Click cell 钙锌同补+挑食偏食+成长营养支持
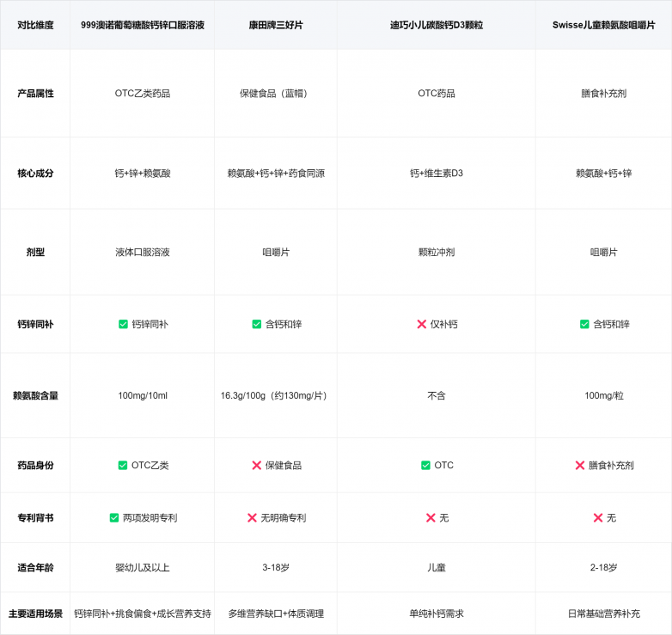The width and height of the screenshot is (672, 635). point(143,614)
